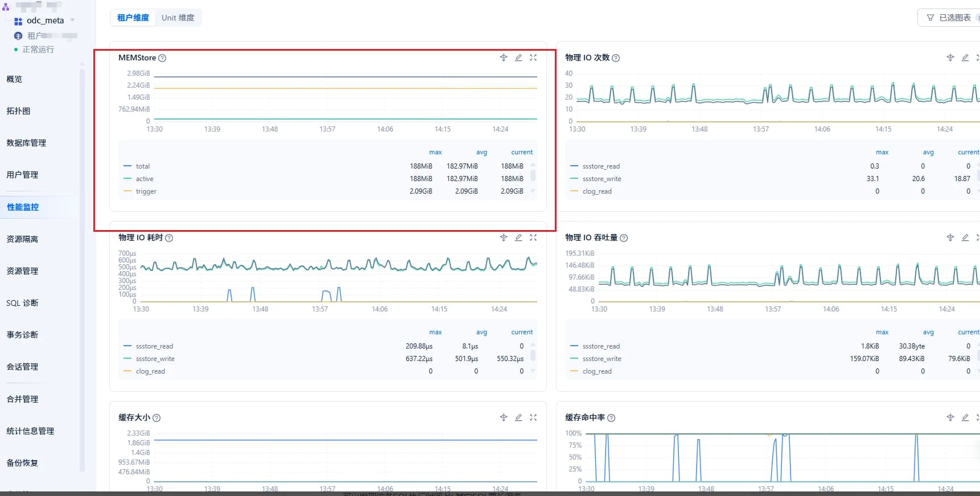
Task: Switch to the Unit 维度 tab
Action: point(178,18)
